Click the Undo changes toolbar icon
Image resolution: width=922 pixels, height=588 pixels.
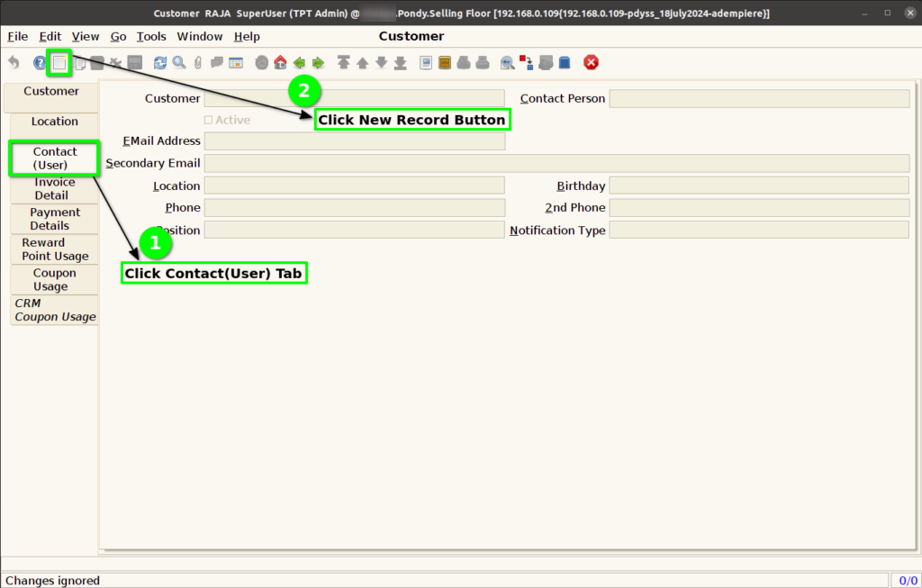[x=14, y=62]
